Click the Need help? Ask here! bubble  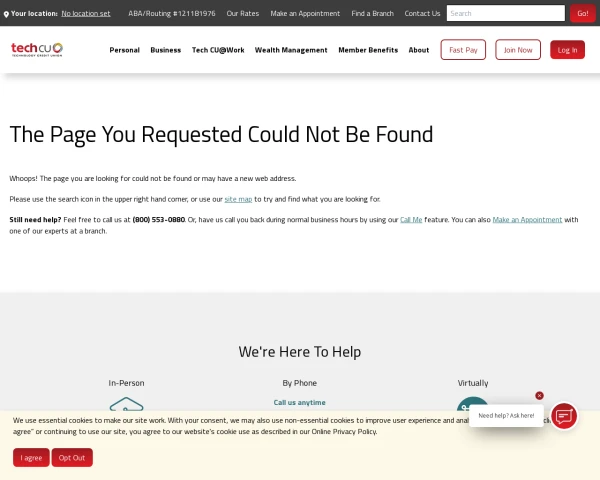506,416
